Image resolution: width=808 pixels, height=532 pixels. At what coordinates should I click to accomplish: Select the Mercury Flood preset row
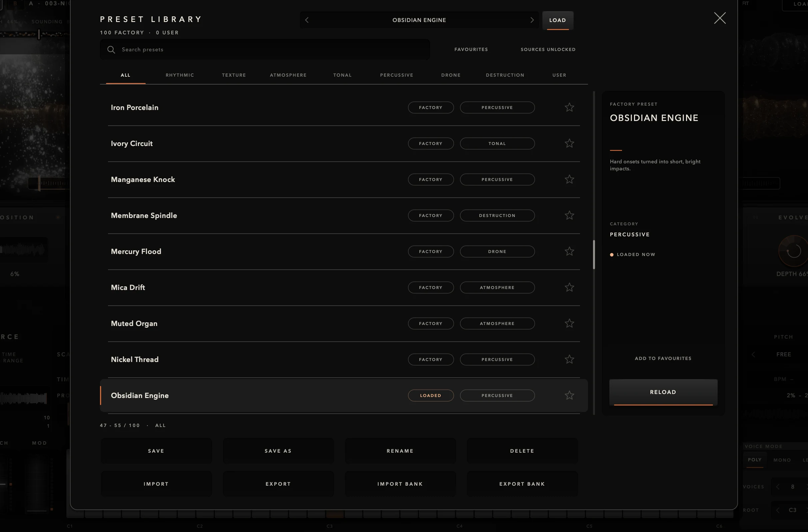tap(344, 252)
